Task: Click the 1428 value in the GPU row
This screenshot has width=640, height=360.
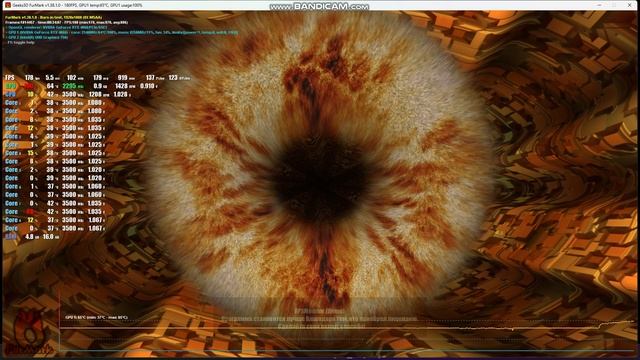Action: [122, 86]
